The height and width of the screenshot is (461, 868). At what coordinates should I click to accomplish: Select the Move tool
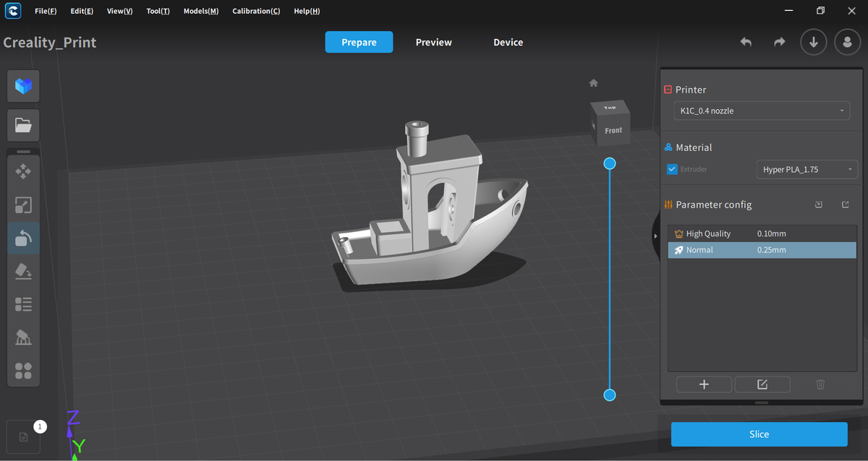coord(23,171)
